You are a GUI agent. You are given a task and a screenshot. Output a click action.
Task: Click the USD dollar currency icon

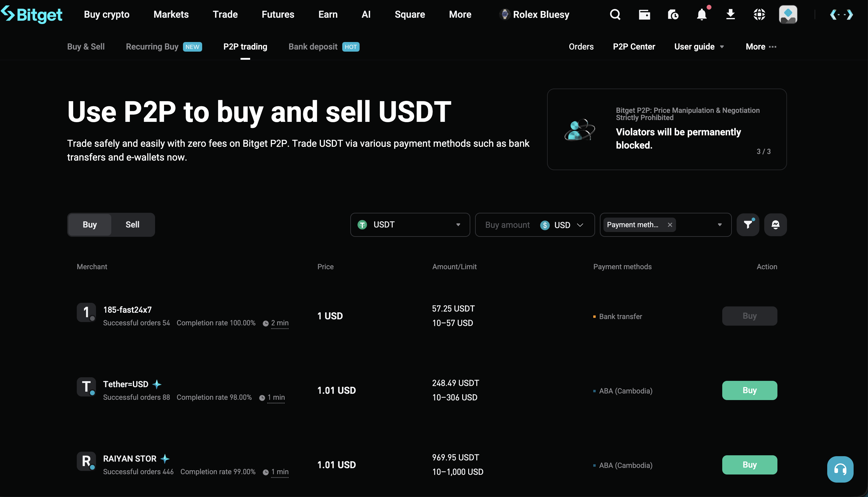click(545, 225)
